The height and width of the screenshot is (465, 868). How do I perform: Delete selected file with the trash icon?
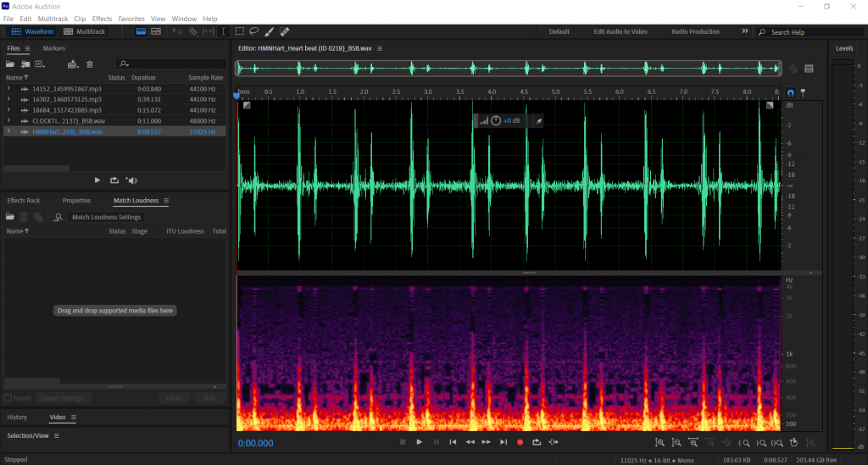(89, 64)
